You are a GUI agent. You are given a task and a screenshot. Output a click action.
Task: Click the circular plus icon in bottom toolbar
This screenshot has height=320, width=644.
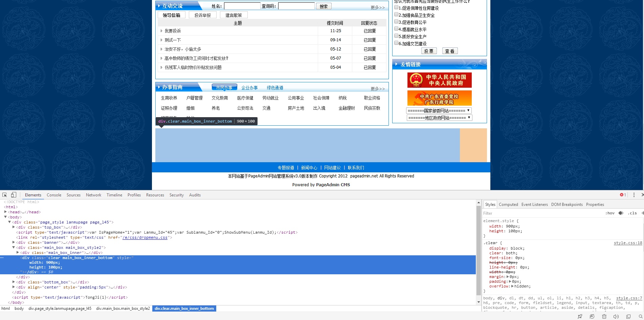tap(592, 316)
